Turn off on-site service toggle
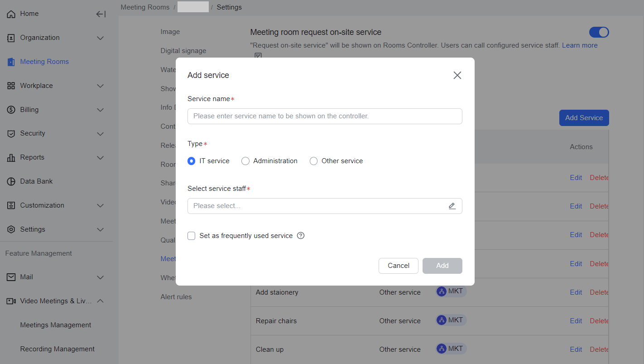Screen dimensions: 644x364 (x=599, y=32)
